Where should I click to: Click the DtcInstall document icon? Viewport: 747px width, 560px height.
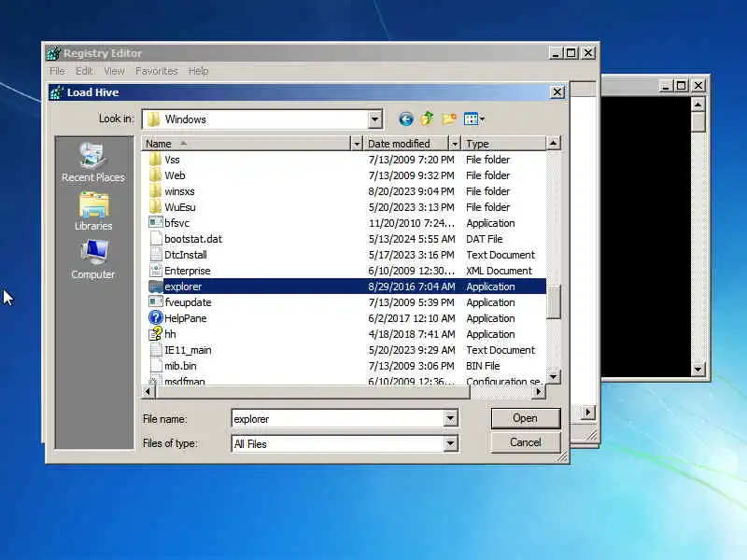155,254
